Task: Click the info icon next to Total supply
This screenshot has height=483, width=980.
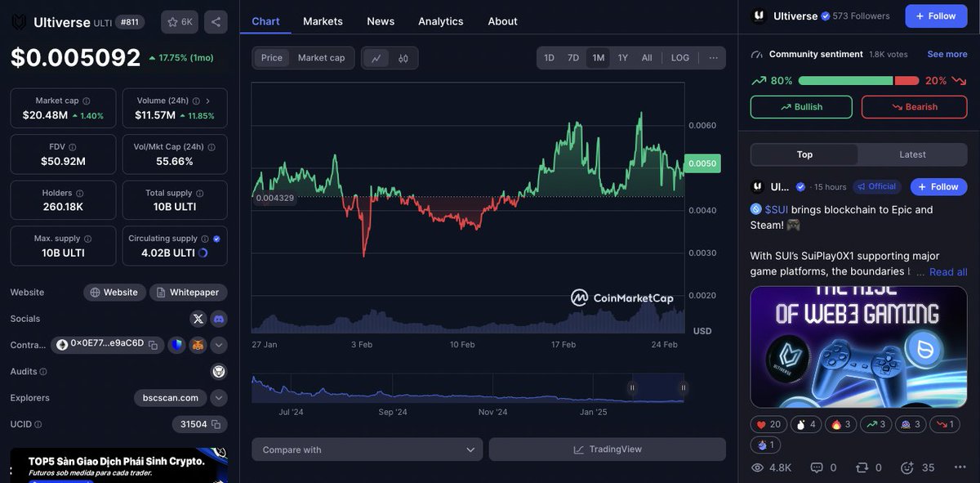Action: point(200,193)
